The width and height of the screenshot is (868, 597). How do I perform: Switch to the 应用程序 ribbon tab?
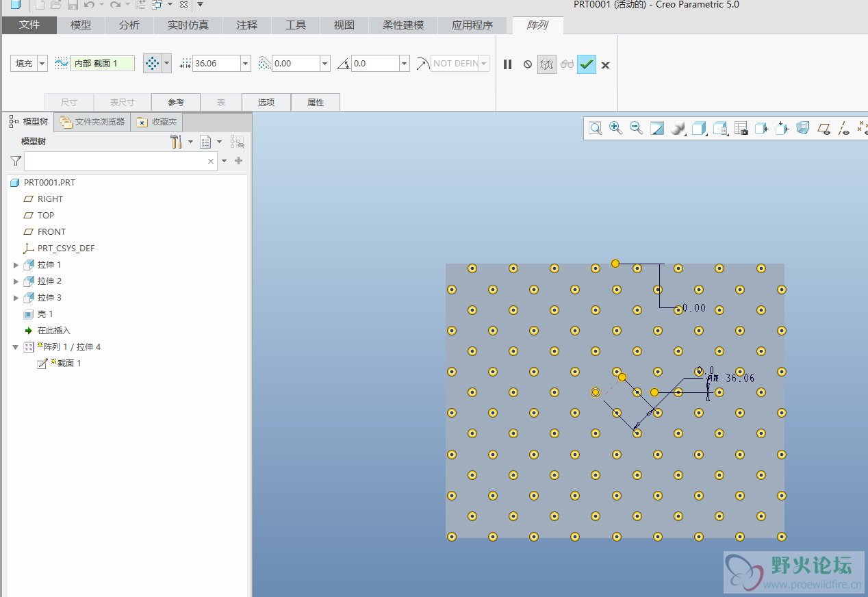pyautogui.click(x=472, y=25)
